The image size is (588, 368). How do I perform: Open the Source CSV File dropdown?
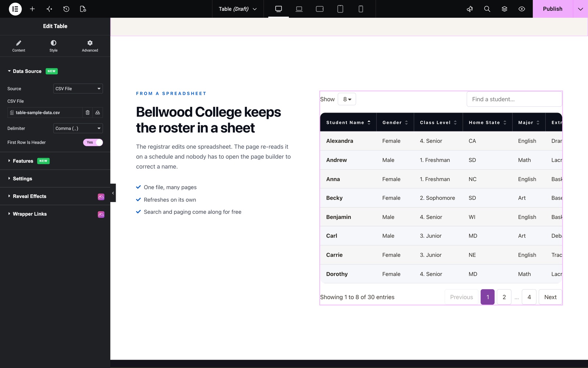(x=78, y=89)
